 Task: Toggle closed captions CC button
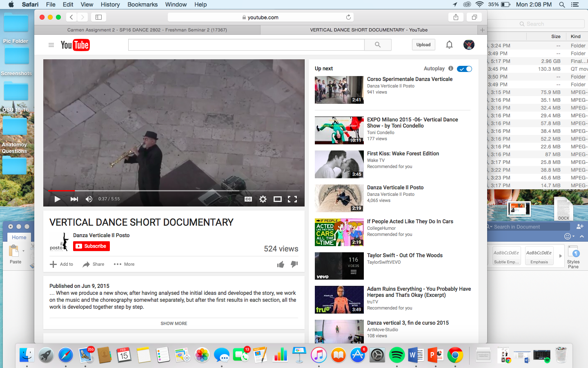(x=248, y=199)
